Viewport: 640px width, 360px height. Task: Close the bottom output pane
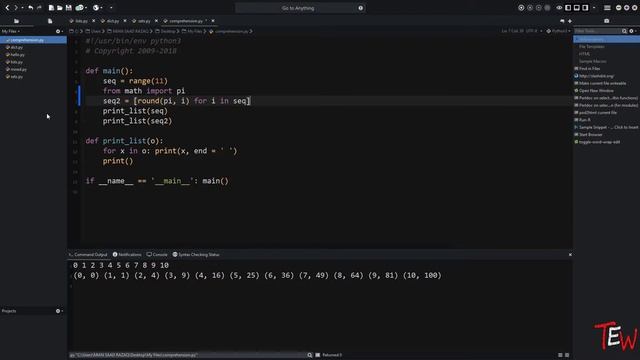tap(570, 255)
